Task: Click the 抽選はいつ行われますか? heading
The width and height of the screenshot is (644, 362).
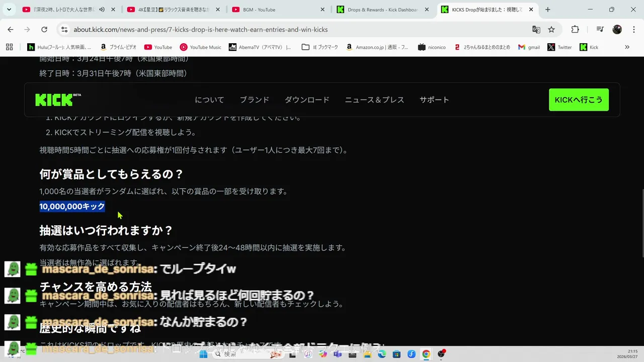Action: tap(106, 231)
